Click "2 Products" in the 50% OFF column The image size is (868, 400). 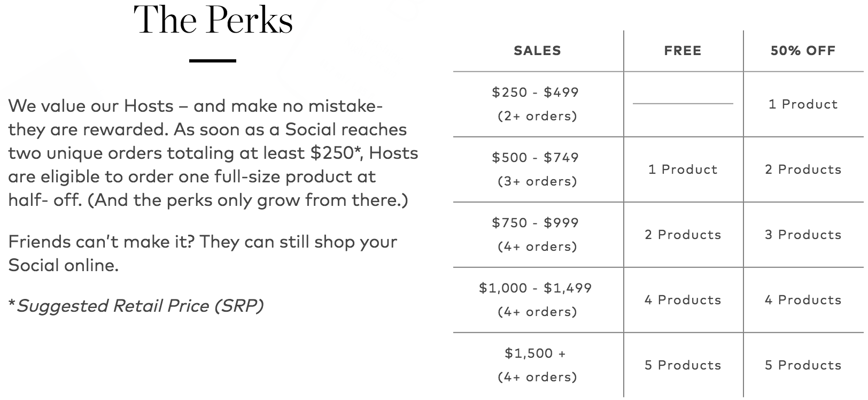803,170
